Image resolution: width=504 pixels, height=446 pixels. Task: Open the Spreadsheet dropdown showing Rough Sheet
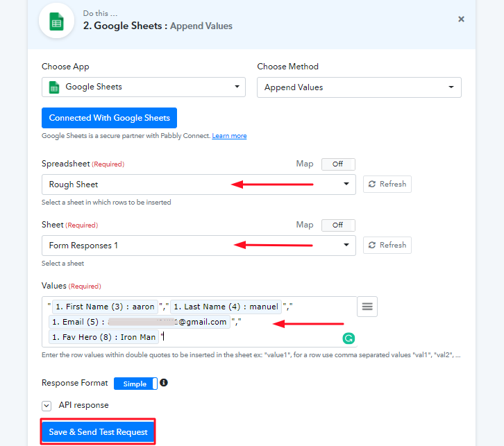click(199, 185)
